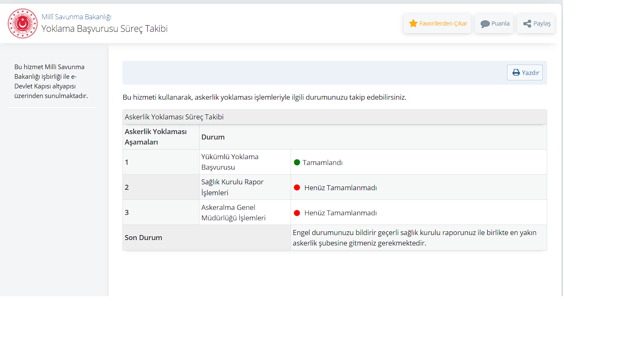Click the Son Durum row header
The image size is (644, 362).
pyautogui.click(x=143, y=238)
